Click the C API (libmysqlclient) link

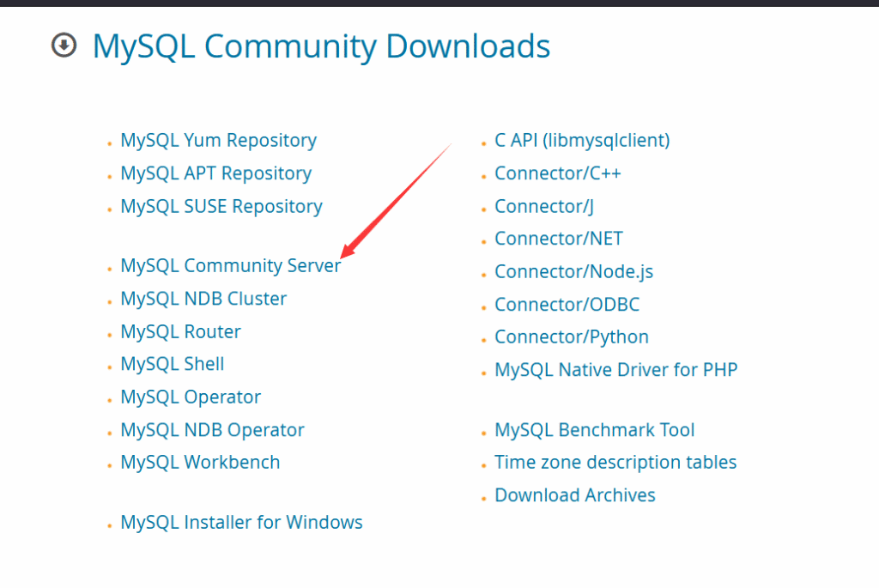point(582,141)
